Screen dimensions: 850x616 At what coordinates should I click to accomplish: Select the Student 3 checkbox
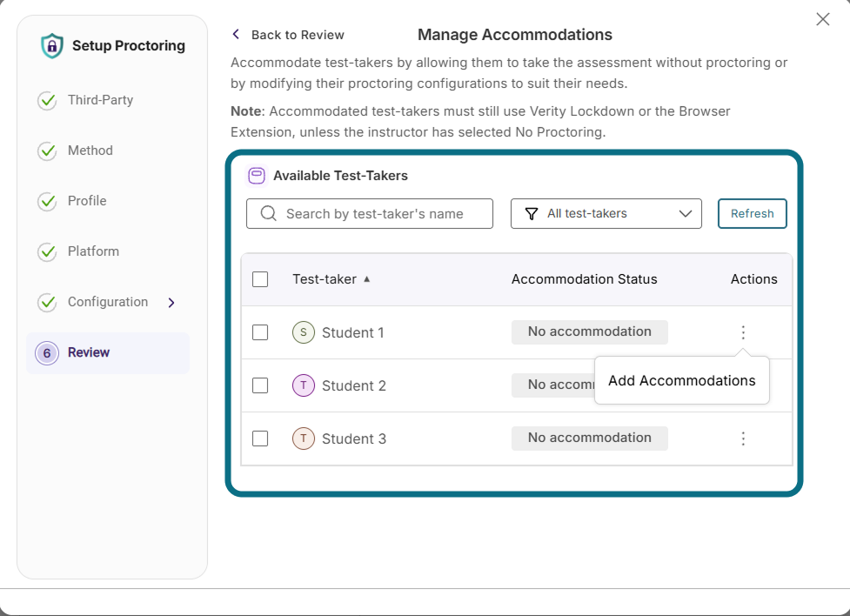(260, 439)
